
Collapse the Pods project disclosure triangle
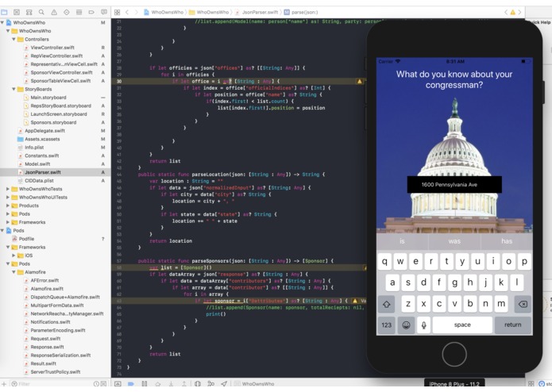pyautogui.click(x=2, y=231)
